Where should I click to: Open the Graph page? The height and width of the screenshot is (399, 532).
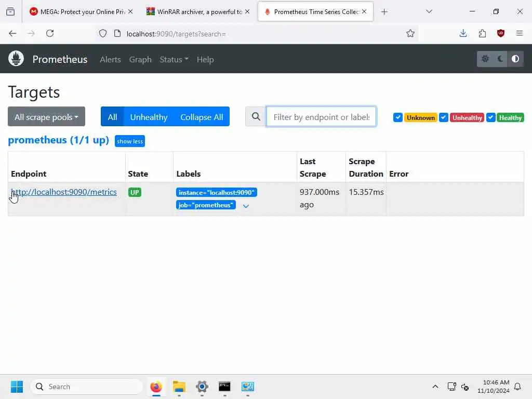point(140,59)
